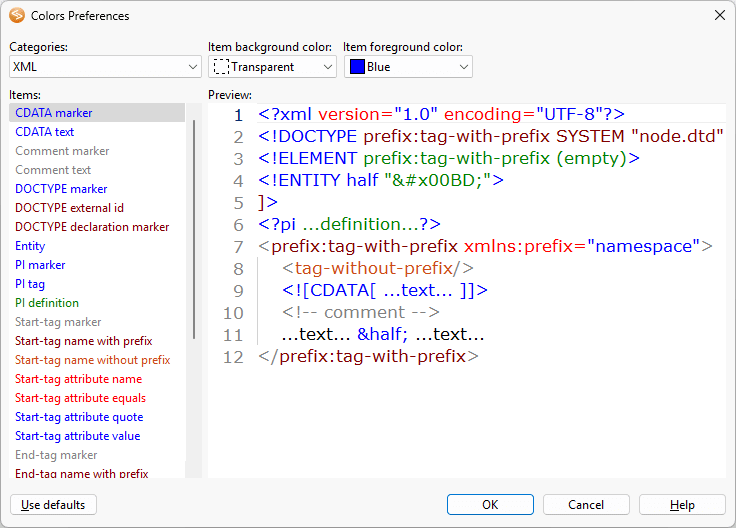Select PI marker item

[x=97, y=265]
